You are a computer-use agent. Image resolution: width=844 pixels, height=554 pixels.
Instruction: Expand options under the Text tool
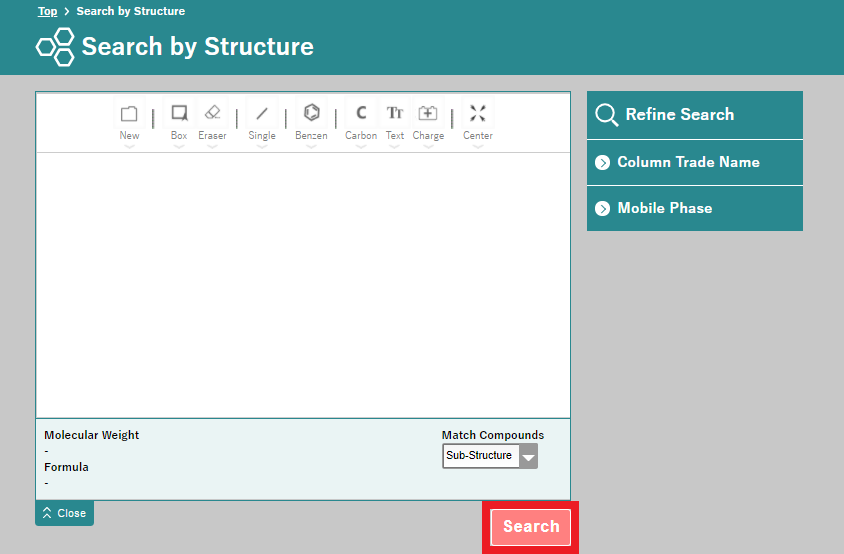tap(395, 146)
